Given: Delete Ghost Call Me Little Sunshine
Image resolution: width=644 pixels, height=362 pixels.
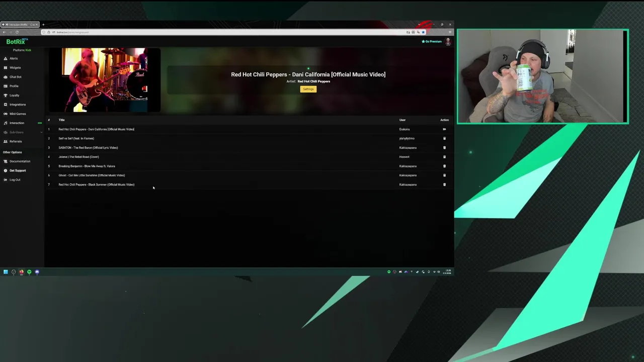Looking at the screenshot, I should (444, 175).
